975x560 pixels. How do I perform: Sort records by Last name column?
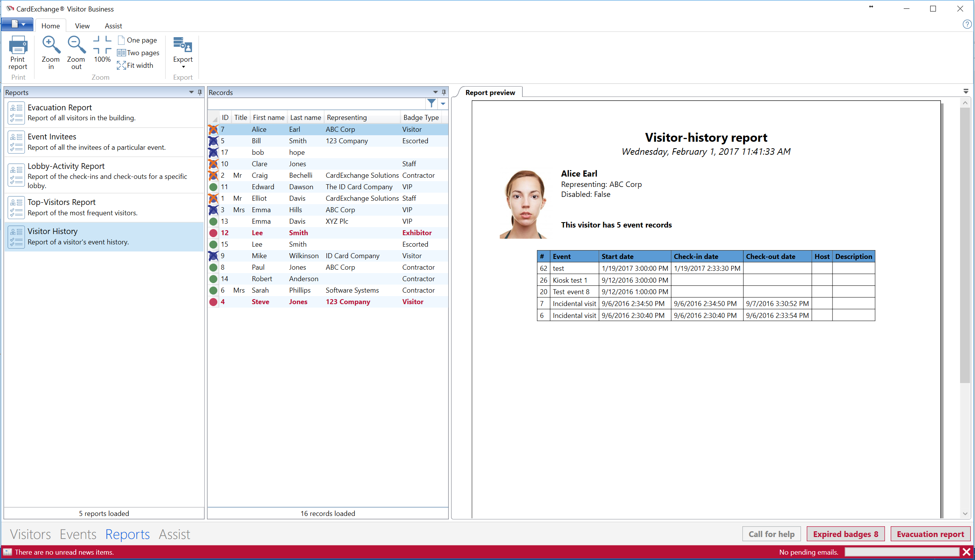(305, 118)
